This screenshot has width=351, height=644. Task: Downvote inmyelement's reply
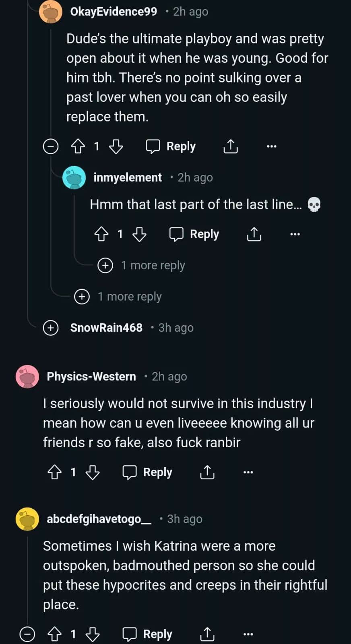[139, 234]
